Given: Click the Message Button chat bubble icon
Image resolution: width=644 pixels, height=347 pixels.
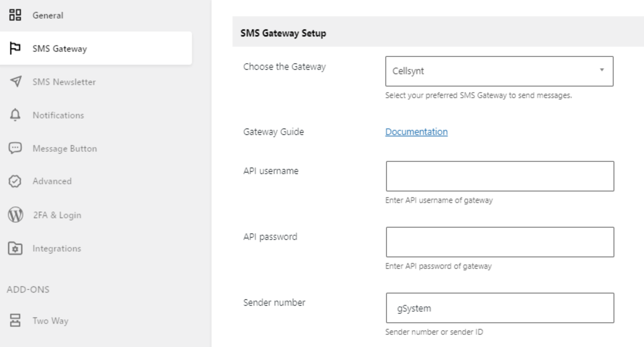Looking at the screenshot, I should [15, 148].
